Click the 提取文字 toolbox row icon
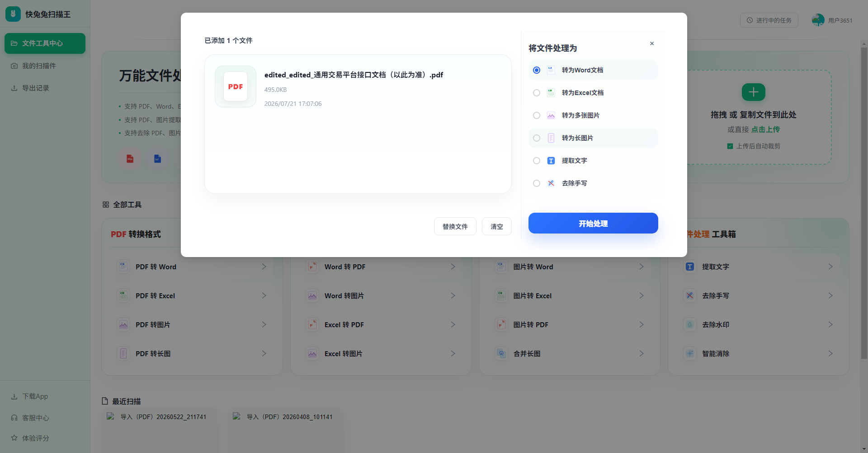The image size is (868, 453). (x=690, y=267)
